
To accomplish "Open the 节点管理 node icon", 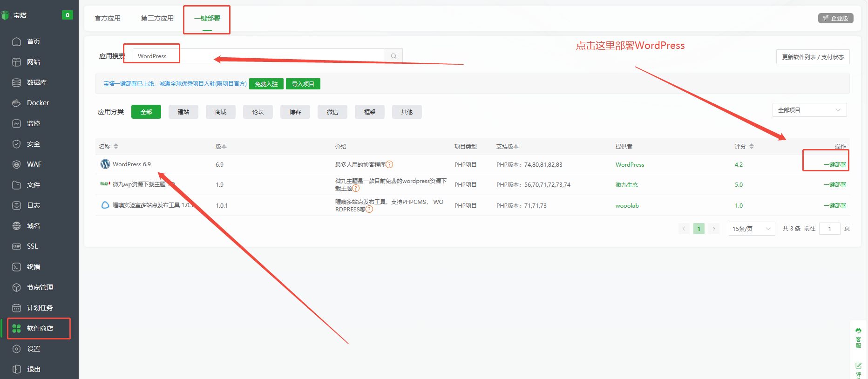I will 16,287.
